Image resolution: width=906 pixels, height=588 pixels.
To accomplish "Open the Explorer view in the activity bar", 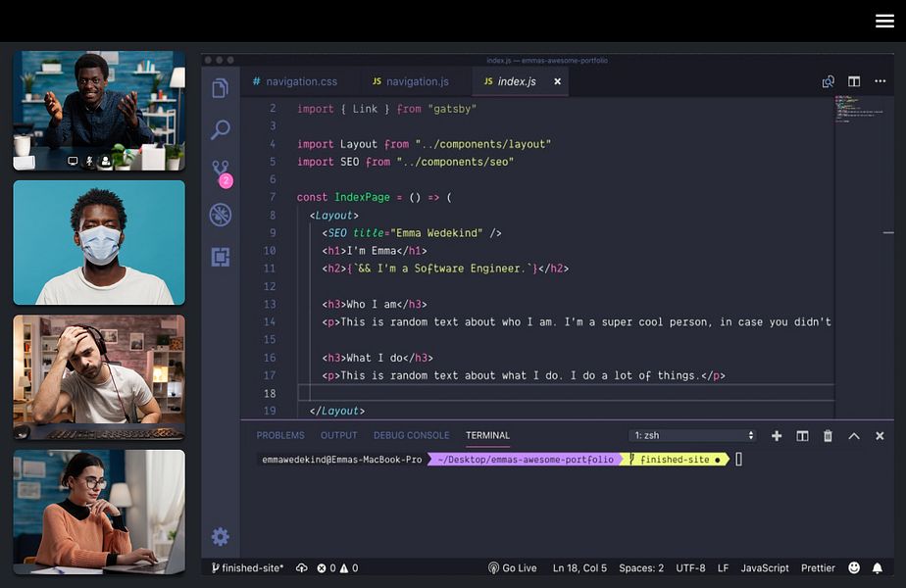I will (x=220, y=86).
